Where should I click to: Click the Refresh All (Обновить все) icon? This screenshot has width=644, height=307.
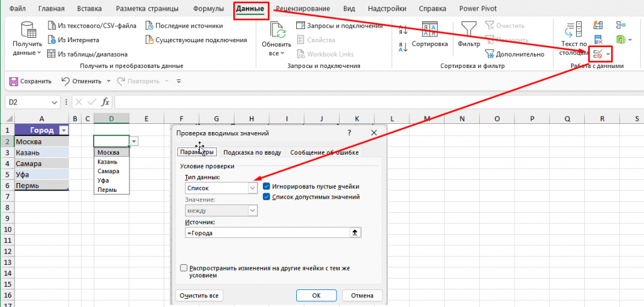point(277,33)
